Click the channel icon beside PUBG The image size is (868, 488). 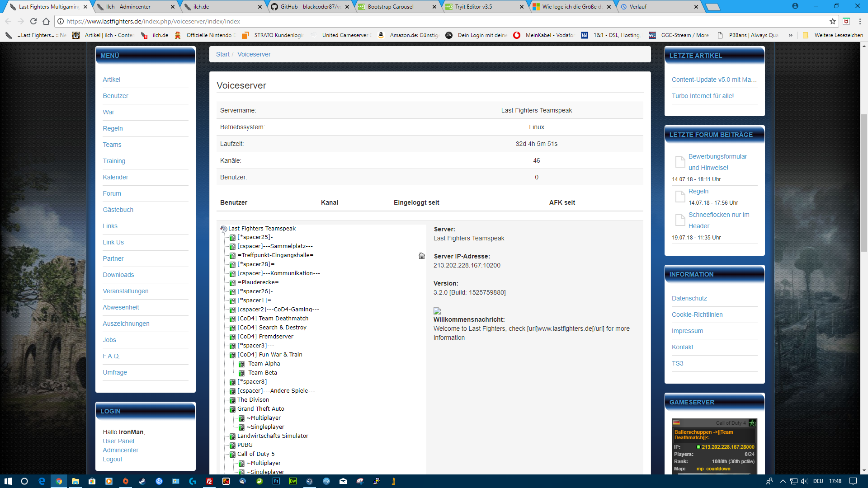click(x=232, y=446)
